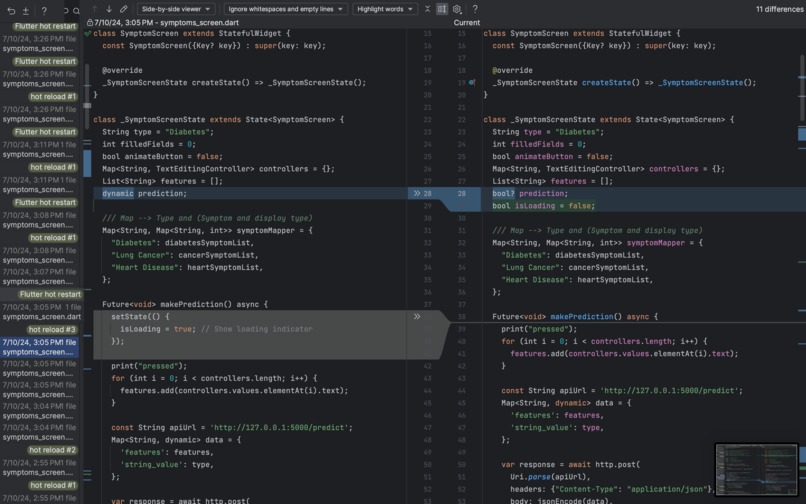806x504 pixels.
Task: Click the 7/10/24, 3:05 PM - symptoms_screen.dart title
Action: tap(167, 23)
